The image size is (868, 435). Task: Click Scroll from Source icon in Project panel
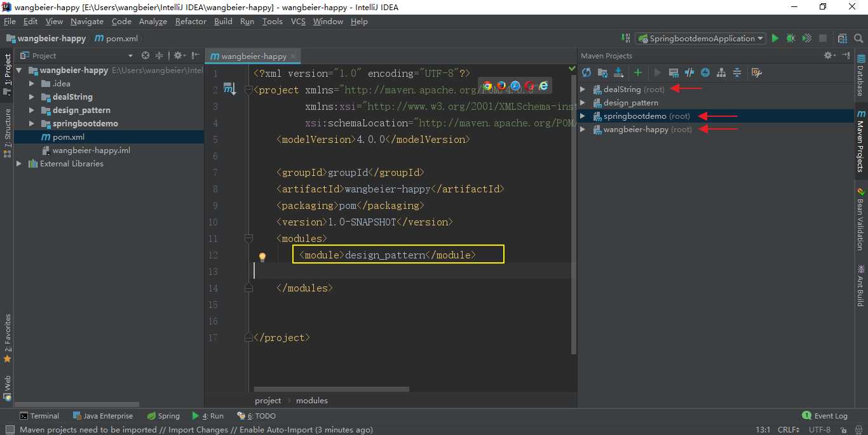tap(146, 55)
